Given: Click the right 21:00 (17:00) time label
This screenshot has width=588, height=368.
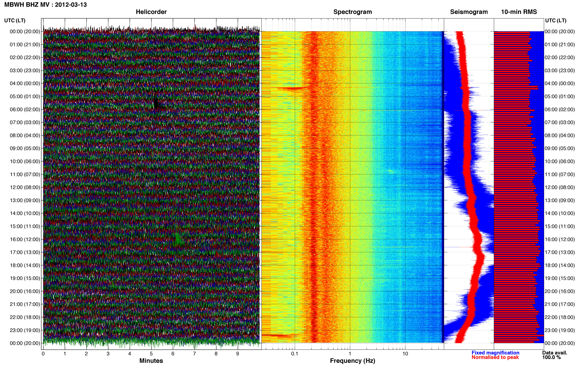Looking at the screenshot, I should [560, 304].
